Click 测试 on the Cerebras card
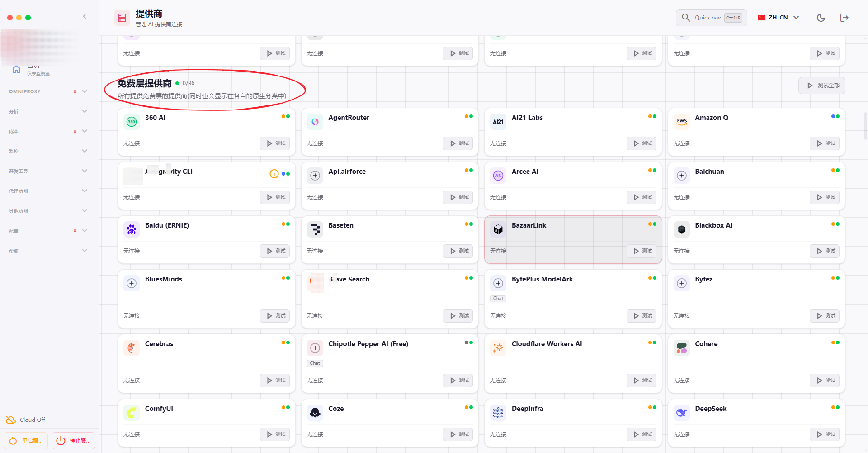The image size is (868, 453). point(275,381)
